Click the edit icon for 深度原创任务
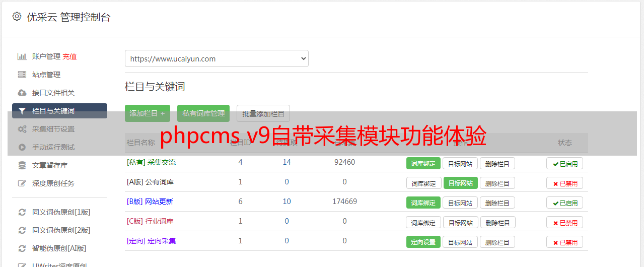The height and width of the screenshot is (267, 644). (22, 183)
